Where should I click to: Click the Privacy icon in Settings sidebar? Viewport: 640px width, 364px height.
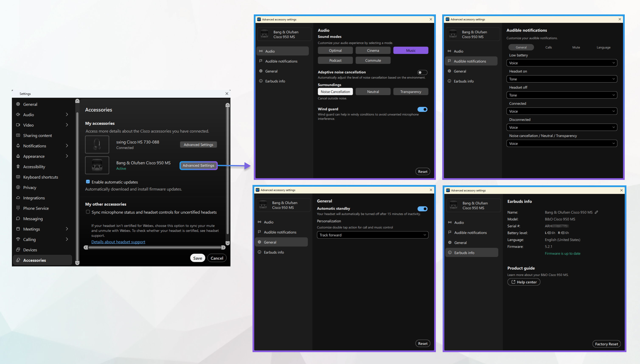18,187
